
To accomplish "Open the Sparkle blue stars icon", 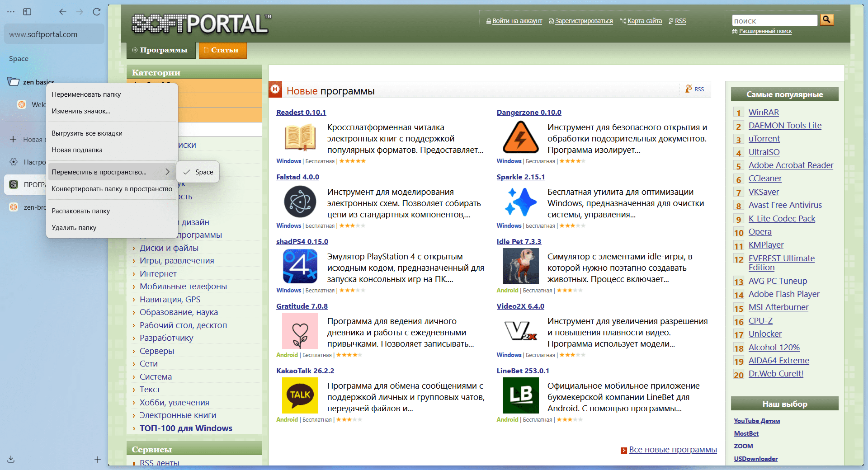I will click(521, 202).
